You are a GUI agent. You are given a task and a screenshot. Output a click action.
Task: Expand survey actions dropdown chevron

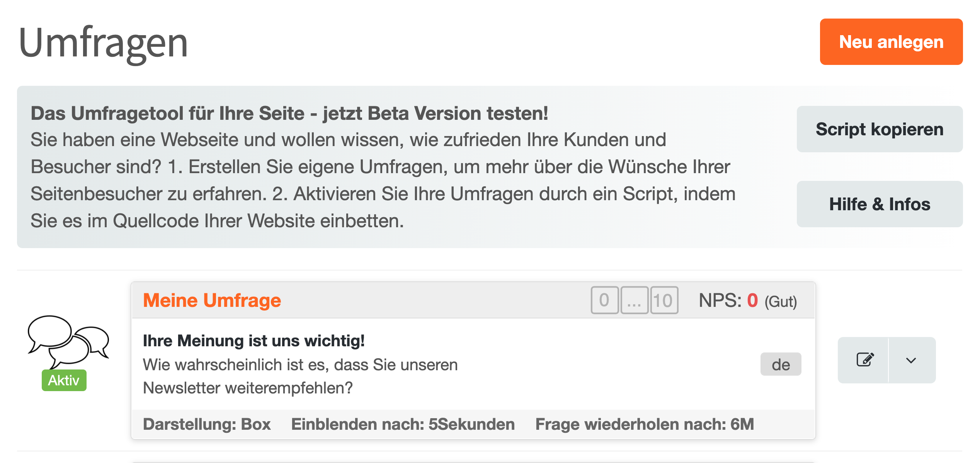[x=912, y=360]
